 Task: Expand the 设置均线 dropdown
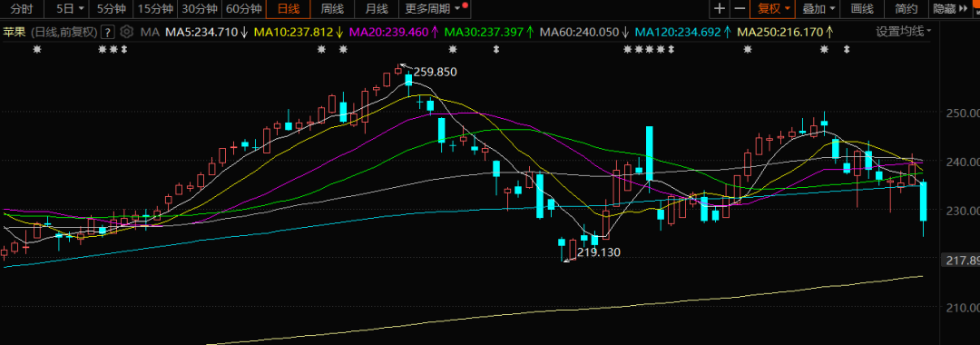click(903, 31)
